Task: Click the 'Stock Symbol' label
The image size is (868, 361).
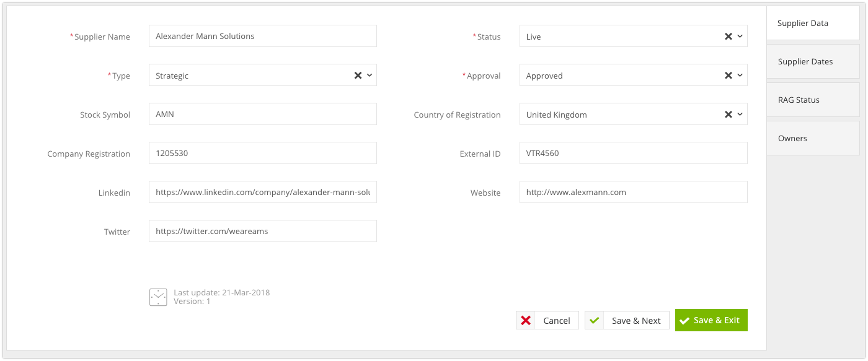Action: [x=105, y=115]
